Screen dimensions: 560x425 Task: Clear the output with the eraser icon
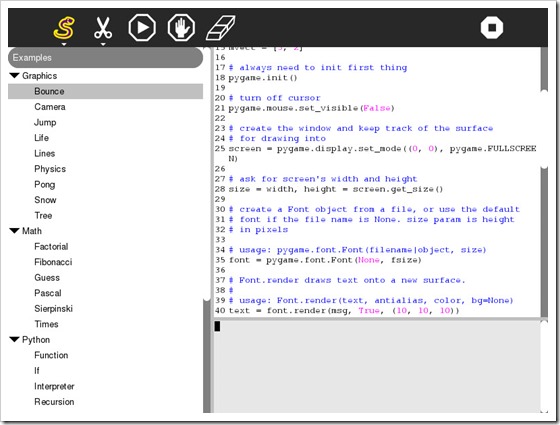(x=220, y=28)
